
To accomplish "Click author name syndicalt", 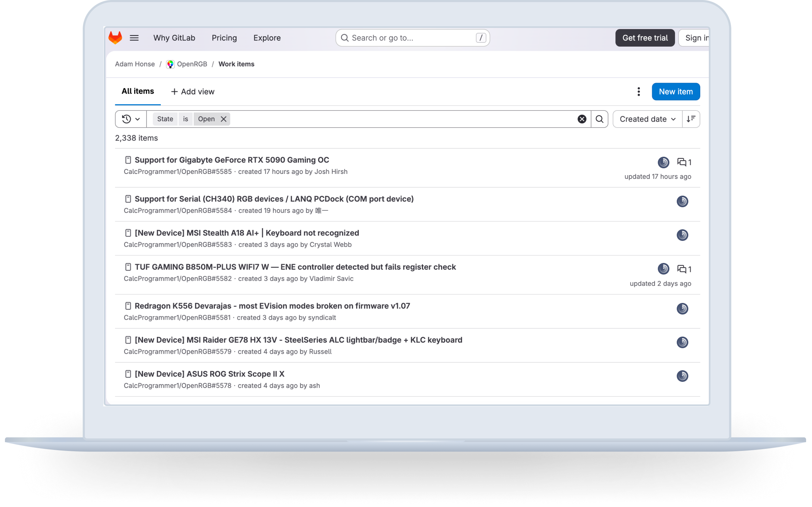I will pos(322,318).
